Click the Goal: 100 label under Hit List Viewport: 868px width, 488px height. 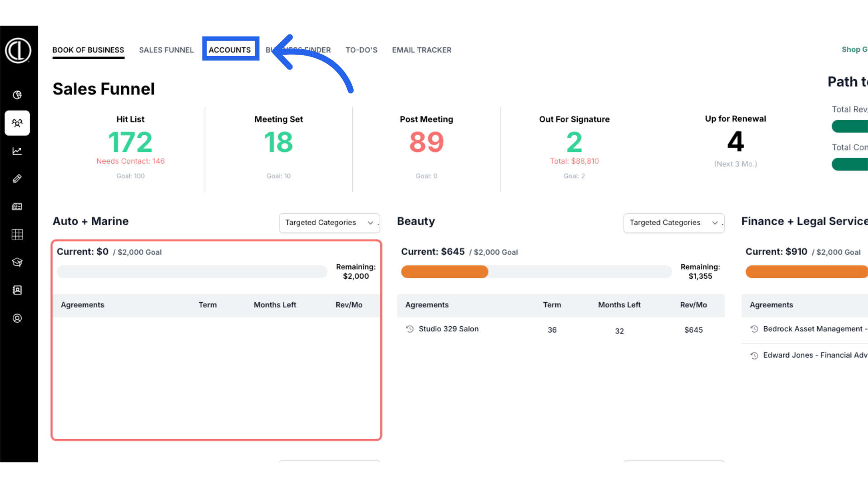click(x=130, y=176)
